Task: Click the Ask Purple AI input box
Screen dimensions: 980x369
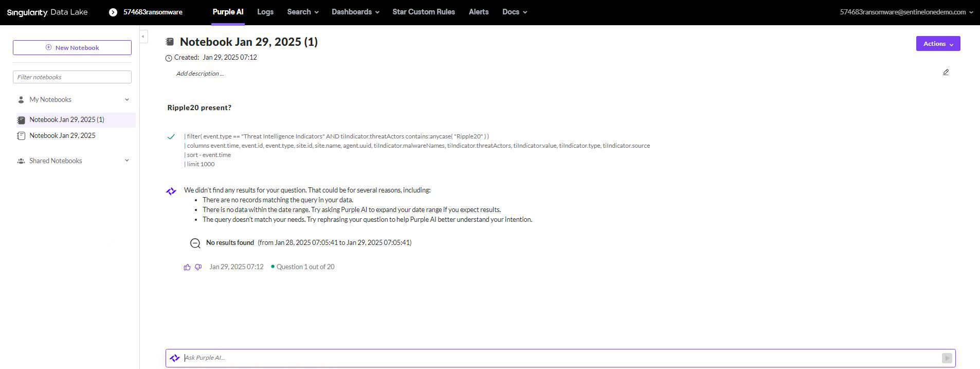Action: (x=560, y=358)
